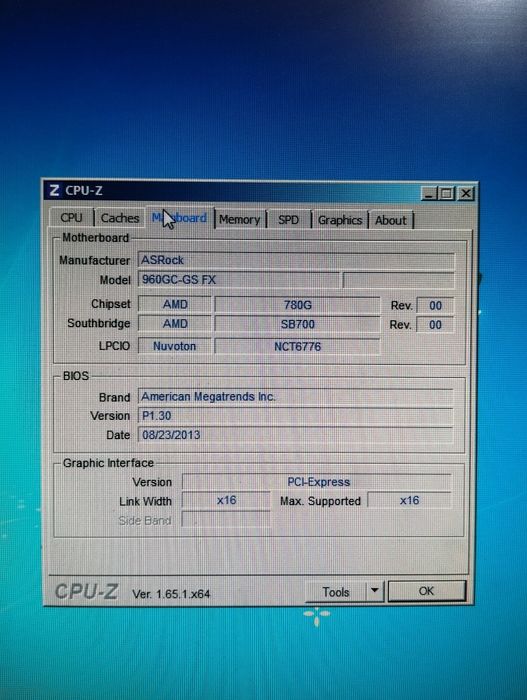Click the Chipset vendor AMD field
527x700 pixels.
175,304
